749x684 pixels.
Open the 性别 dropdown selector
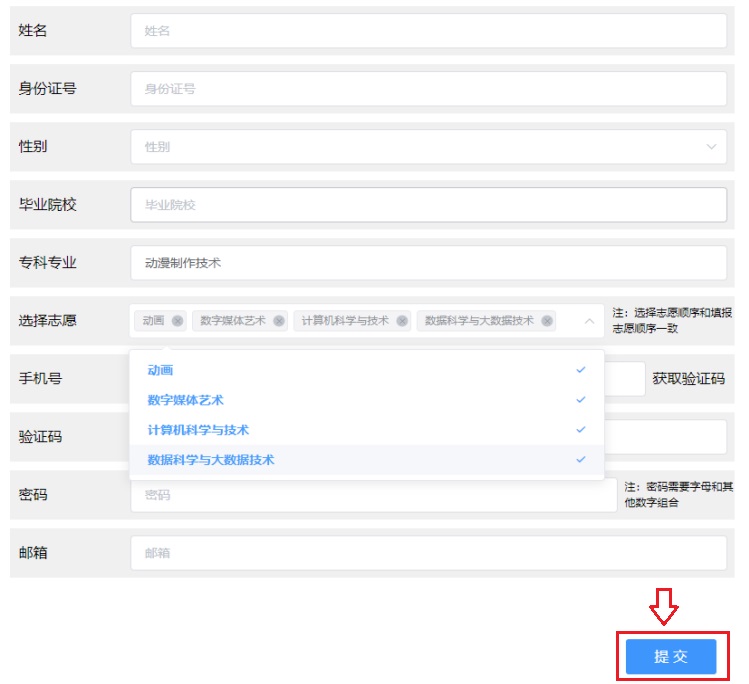pos(427,147)
